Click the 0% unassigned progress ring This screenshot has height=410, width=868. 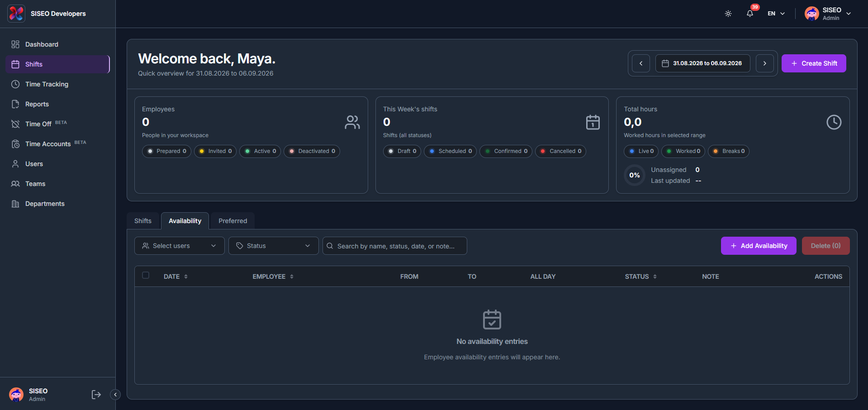coord(635,175)
